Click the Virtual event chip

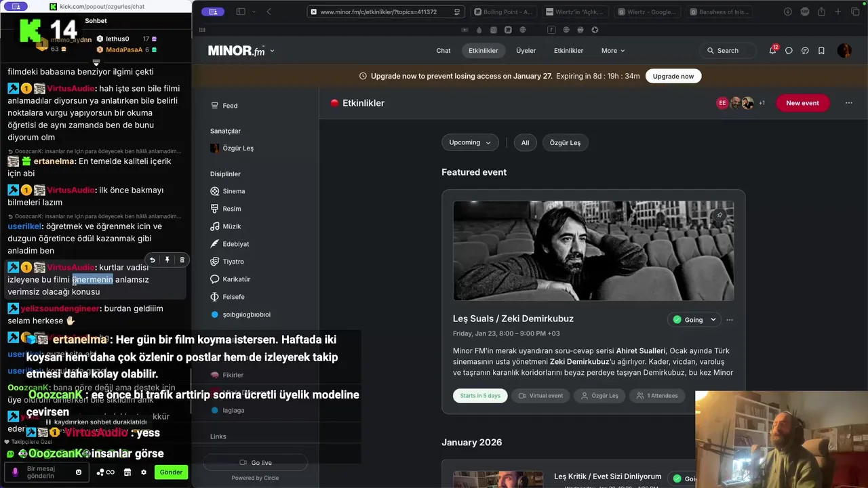pyautogui.click(x=540, y=396)
